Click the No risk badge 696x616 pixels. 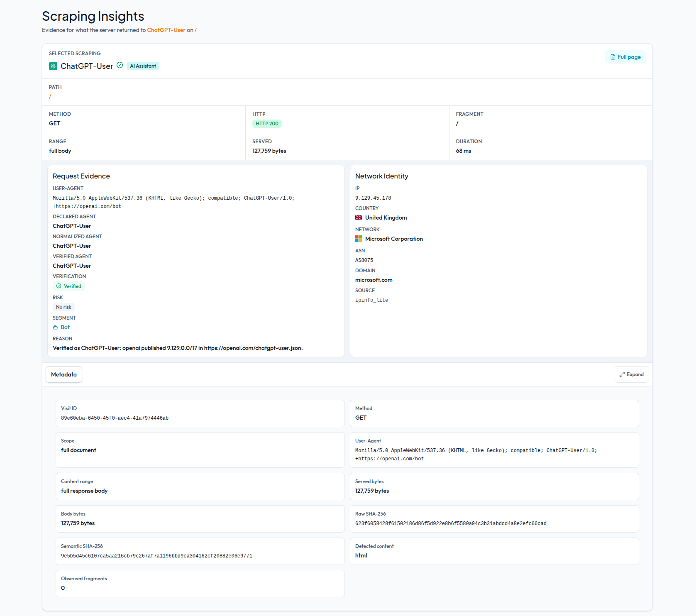pos(63,307)
